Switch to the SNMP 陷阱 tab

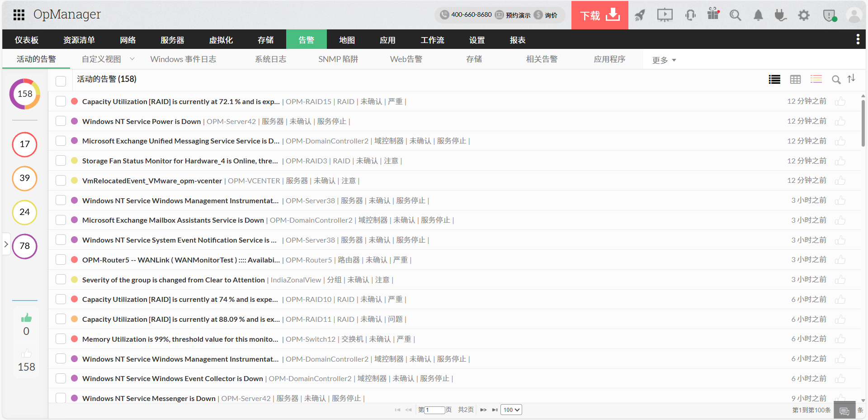[x=338, y=59]
